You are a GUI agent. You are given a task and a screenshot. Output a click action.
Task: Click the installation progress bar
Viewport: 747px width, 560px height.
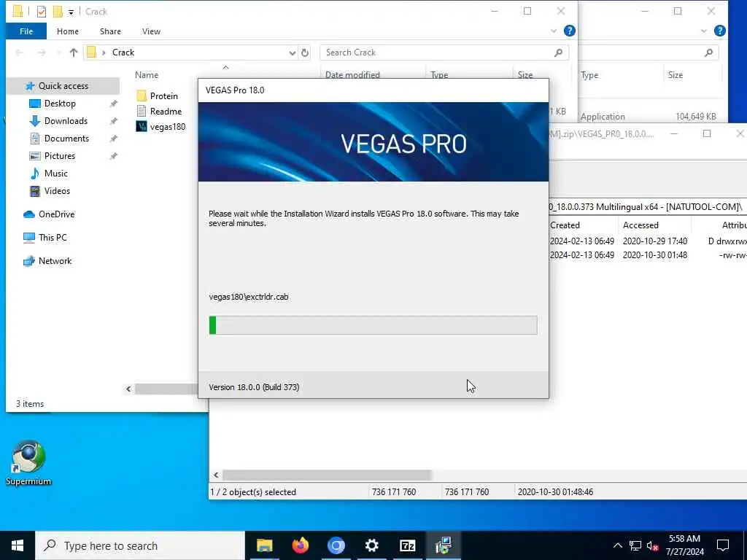[373, 325]
